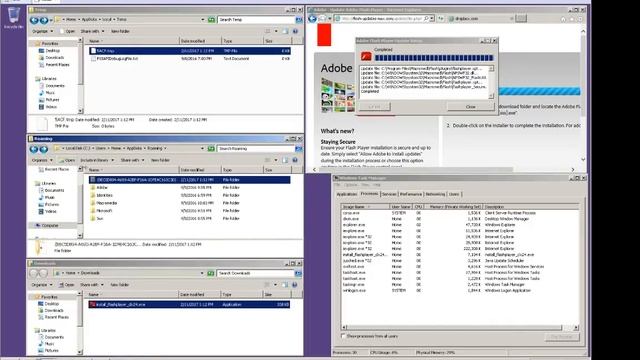The image size is (640, 360).
Task: Toggle the preview pane icon in the Roaming window
Action: click(285, 160)
